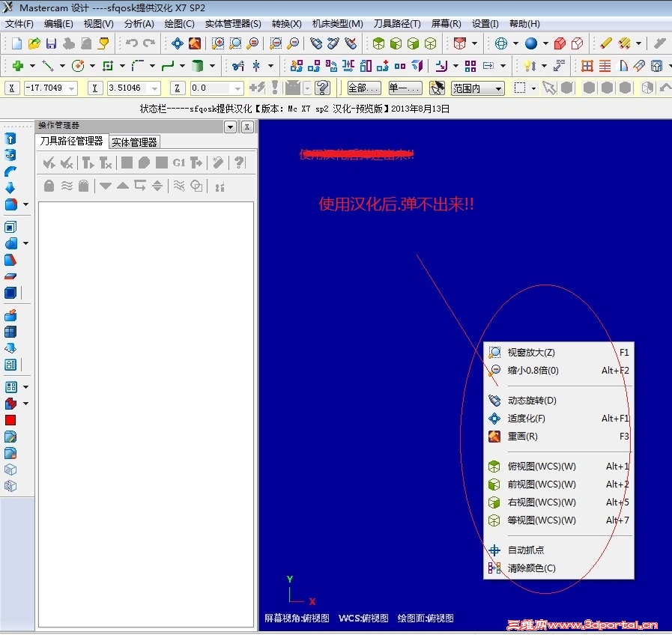This screenshot has width=672, height=635.
Task: Click the Save floppy disk icon
Action: tap(52, 43)
